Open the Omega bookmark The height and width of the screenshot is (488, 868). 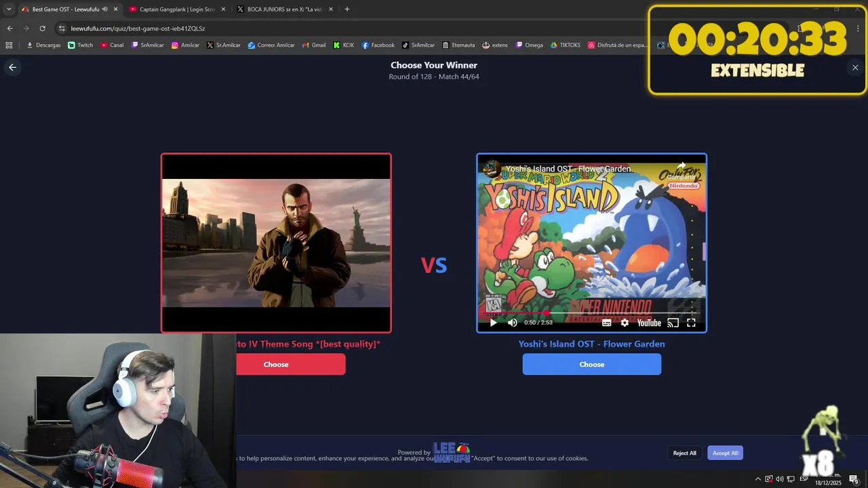pos(530,45)
